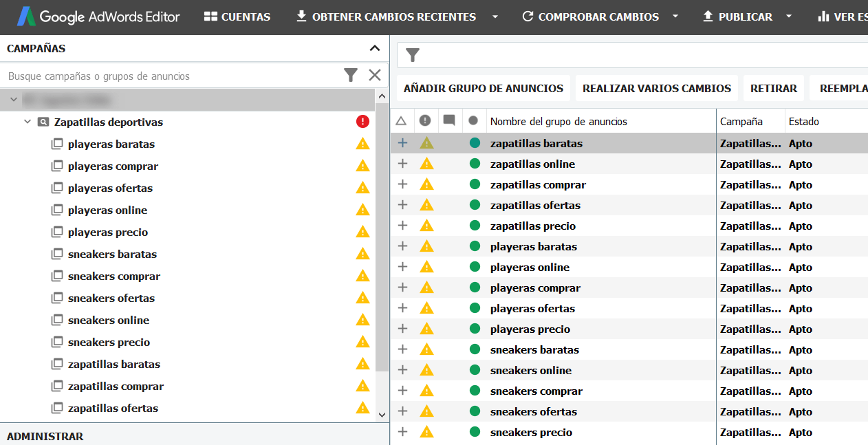The height and width of the screenshot is (445, 868).
Task: Click the Retirar button
Action: [x=774, y=88]
